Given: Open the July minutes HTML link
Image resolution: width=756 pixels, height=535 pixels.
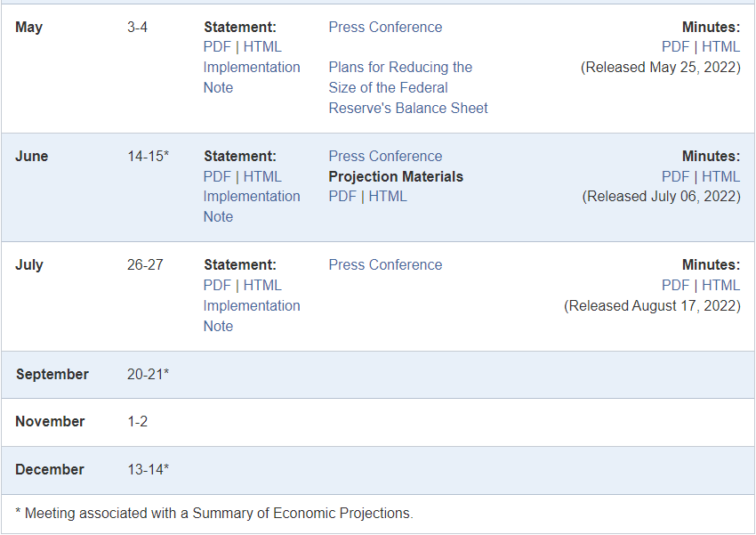Looking at the screenshot, I should 720,285.
